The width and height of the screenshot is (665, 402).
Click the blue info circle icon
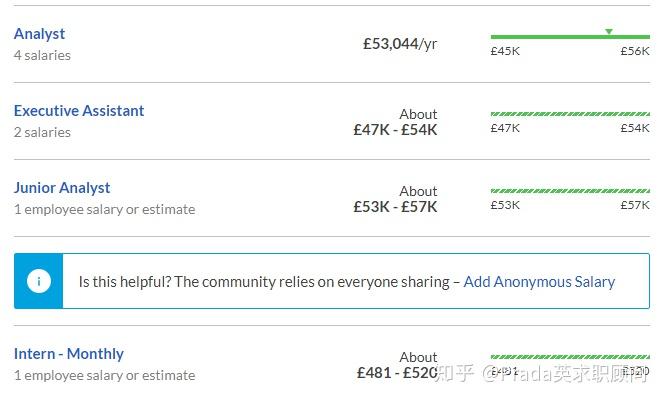pos(39,281)
